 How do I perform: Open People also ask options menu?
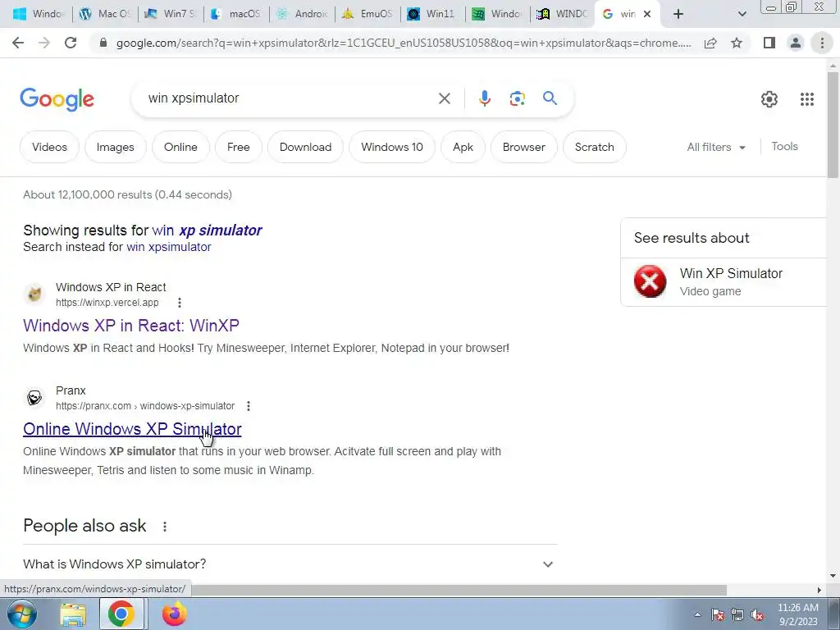[x=165, y=527]
